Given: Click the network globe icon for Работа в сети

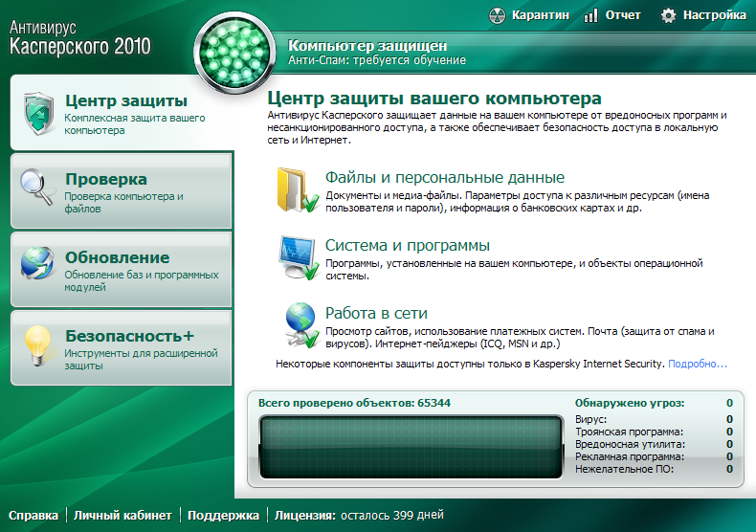Looking at the screenshot, I should click(x=301, y=324).
